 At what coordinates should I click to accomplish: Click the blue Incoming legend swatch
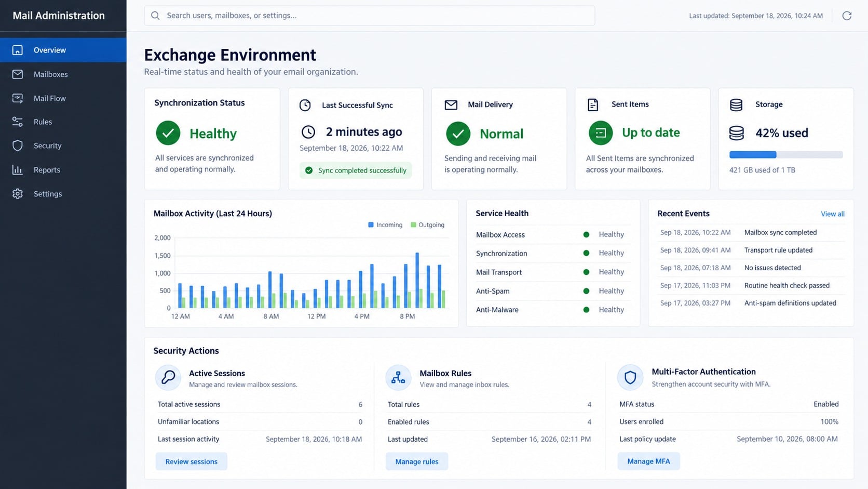(x=371, y=225)
